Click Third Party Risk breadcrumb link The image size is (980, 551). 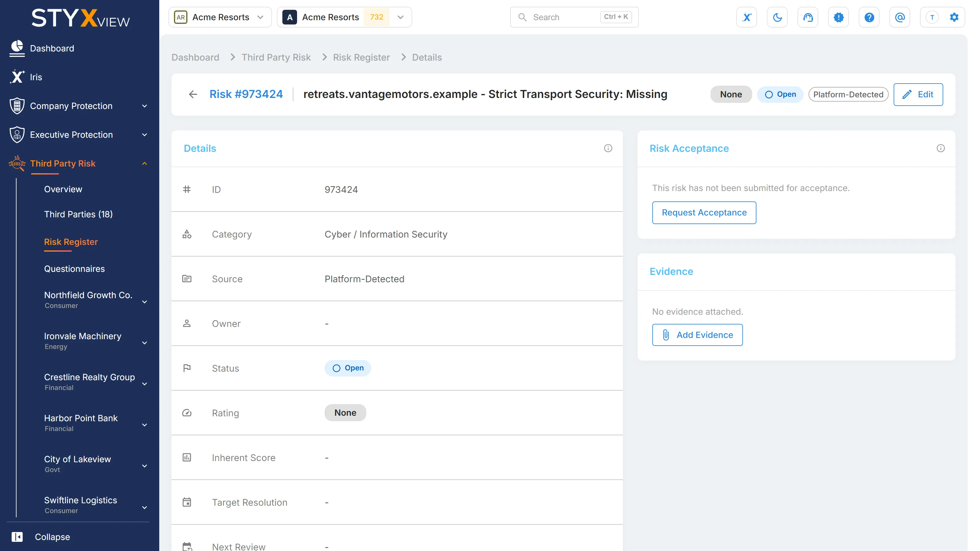[x=276, y=58]
